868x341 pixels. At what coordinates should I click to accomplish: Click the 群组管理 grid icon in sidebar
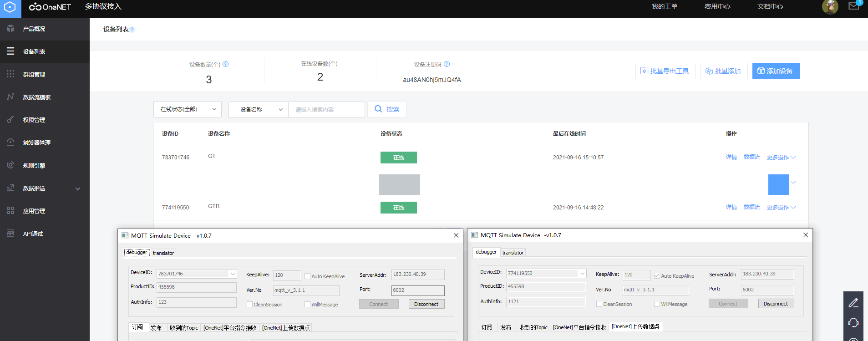coord(10,74)
